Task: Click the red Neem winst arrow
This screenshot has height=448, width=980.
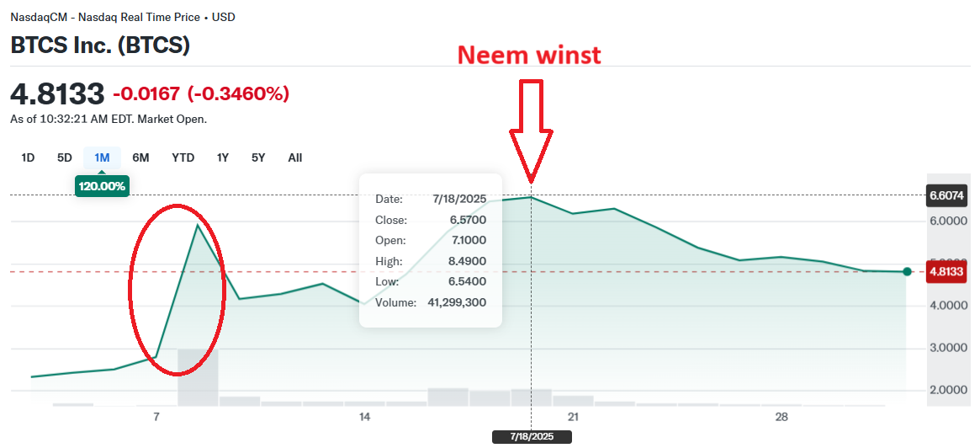Action: point(531,131)
